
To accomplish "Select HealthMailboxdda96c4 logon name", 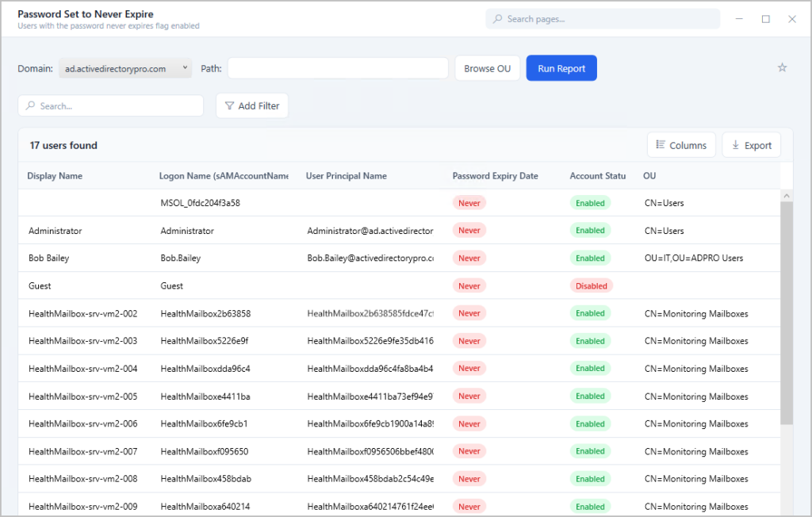I will [205, 369].
